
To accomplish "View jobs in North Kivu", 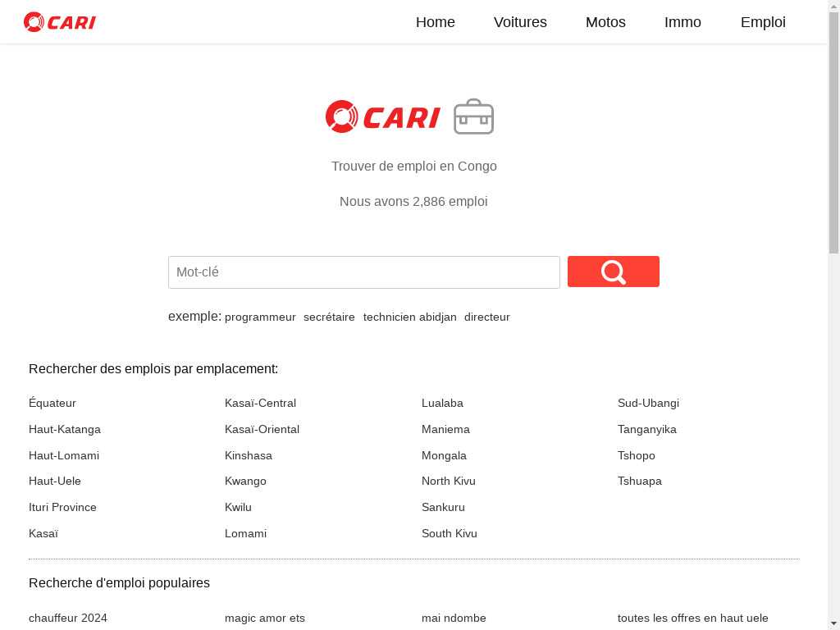I will tap(449, 481).
